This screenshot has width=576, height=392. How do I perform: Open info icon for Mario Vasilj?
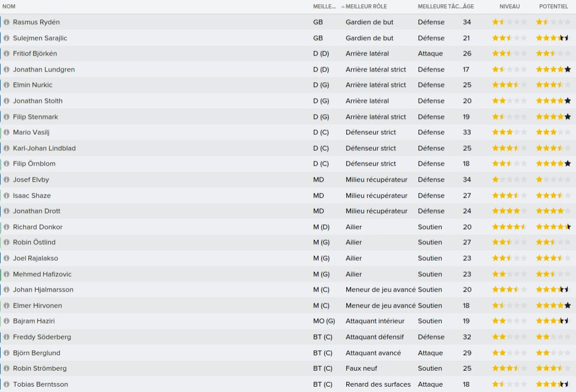pyautogui.click(x=7, y=132)
